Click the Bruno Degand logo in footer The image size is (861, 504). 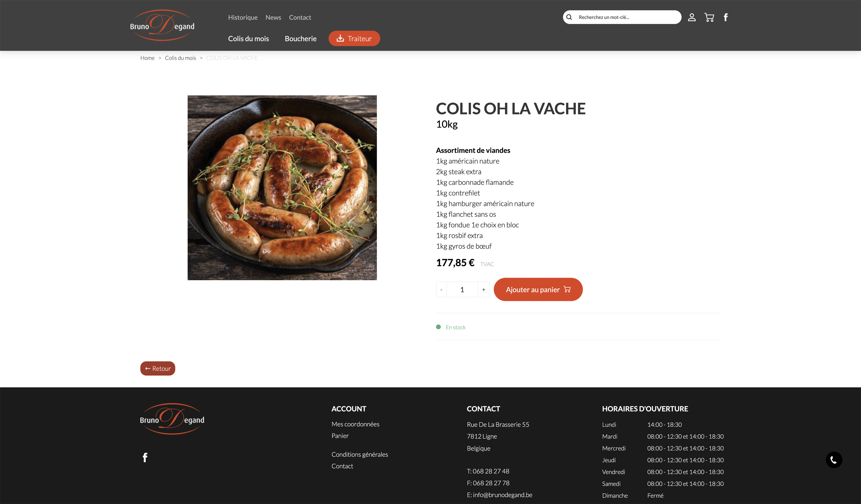[172, 419]
